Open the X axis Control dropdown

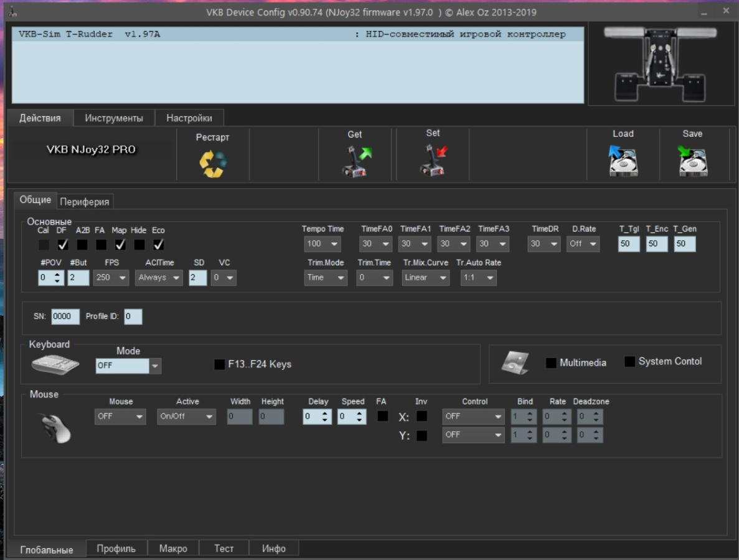click(x=473, y=416)
